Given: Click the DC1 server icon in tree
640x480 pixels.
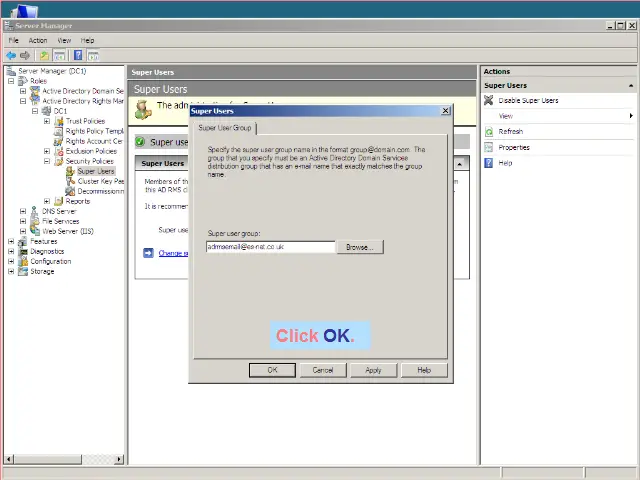Looking at the screenshot, I should (x=47, y=111).
